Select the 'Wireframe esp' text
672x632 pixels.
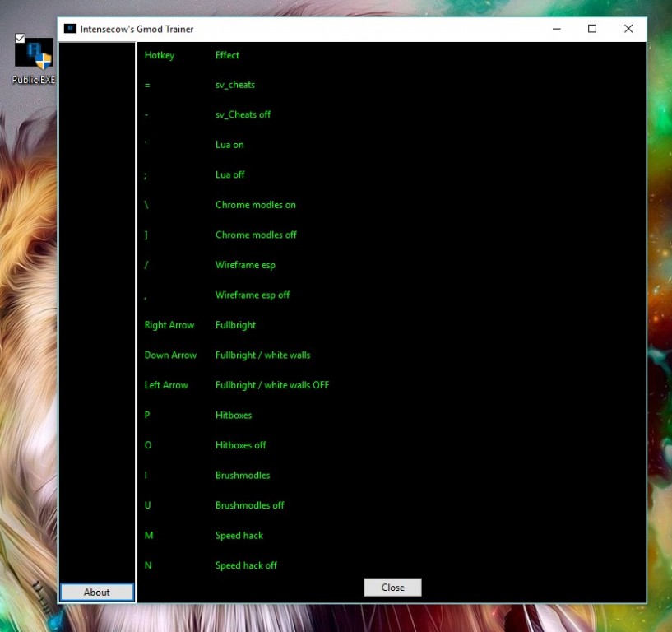pos(246,266)
